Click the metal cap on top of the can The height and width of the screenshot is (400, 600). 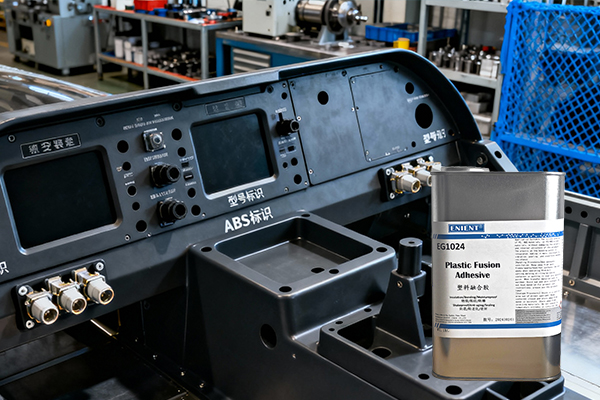click(466, 169)
